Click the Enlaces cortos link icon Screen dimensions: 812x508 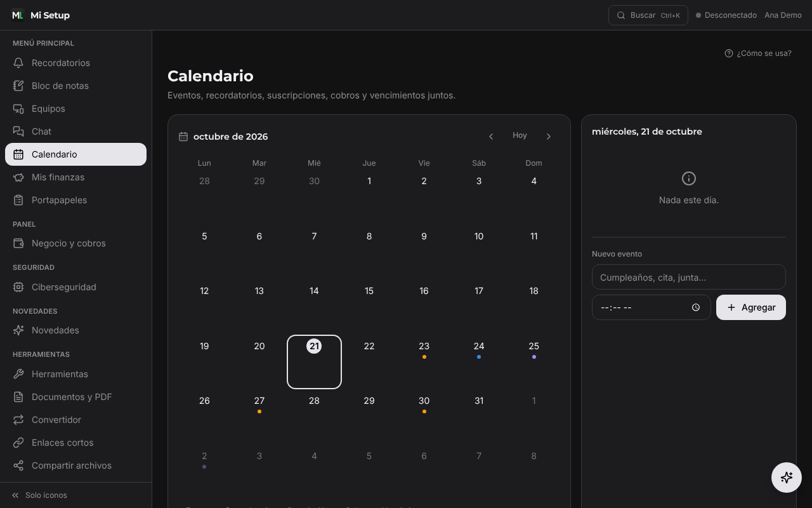18,443
